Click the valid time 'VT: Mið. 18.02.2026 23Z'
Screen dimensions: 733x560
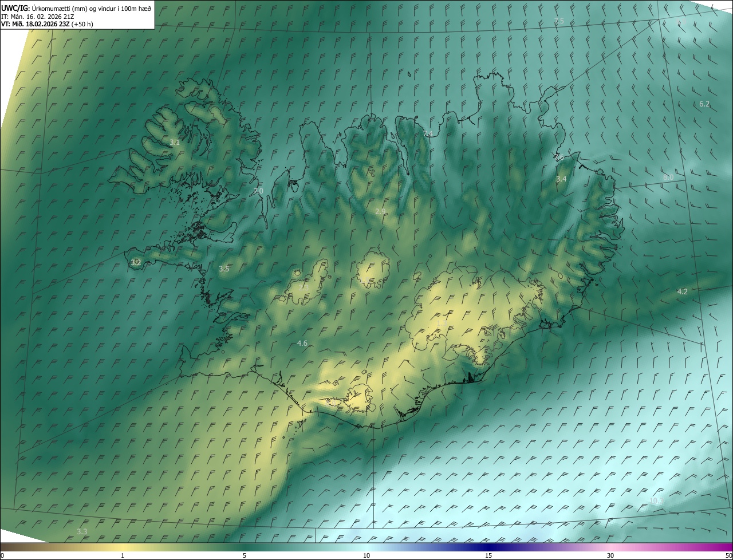(x=35, y=24)
